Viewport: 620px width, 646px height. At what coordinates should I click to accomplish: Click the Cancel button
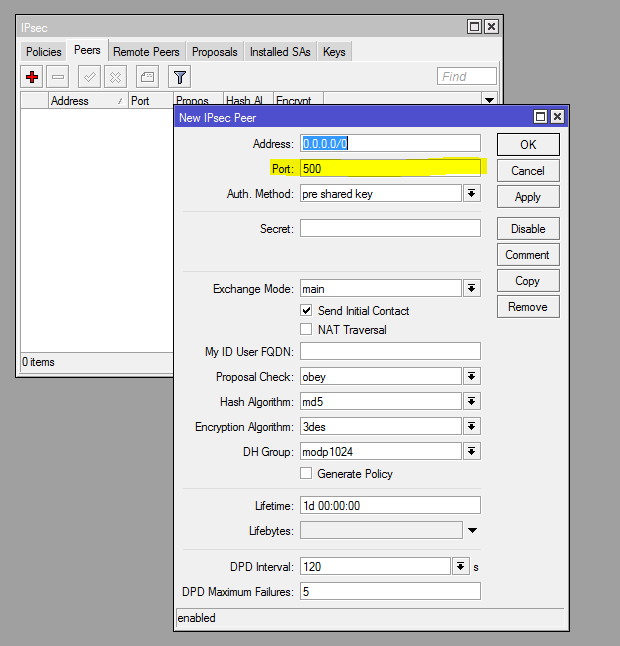(528, 171)
